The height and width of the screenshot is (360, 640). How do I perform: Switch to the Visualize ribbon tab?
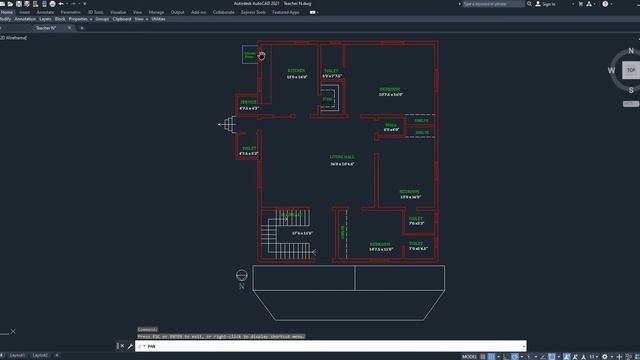(118, 12)
